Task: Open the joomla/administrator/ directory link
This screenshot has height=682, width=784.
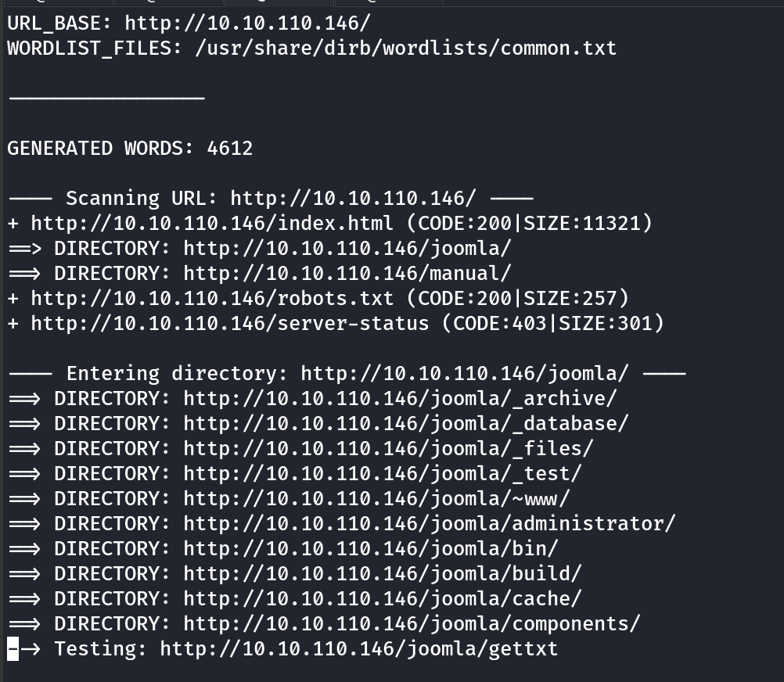Action: click(x=430, y=523)
